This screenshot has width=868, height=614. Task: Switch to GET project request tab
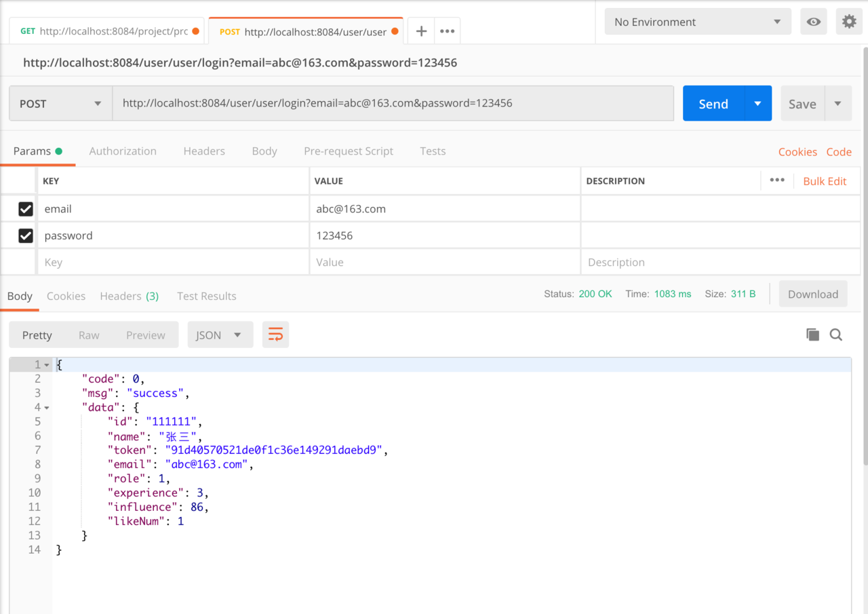click(x=106, y=31)
